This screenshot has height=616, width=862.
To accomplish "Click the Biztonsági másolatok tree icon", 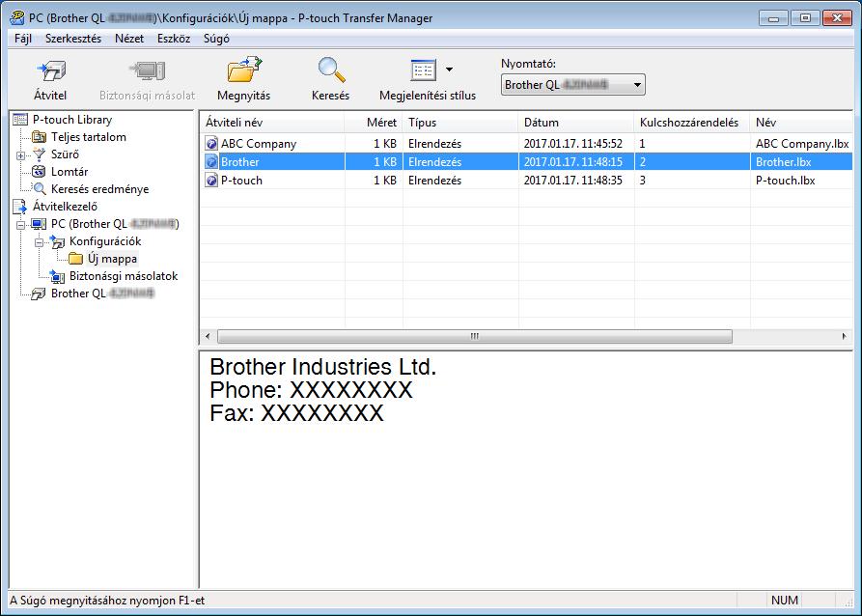I will [x=57, y=276].
